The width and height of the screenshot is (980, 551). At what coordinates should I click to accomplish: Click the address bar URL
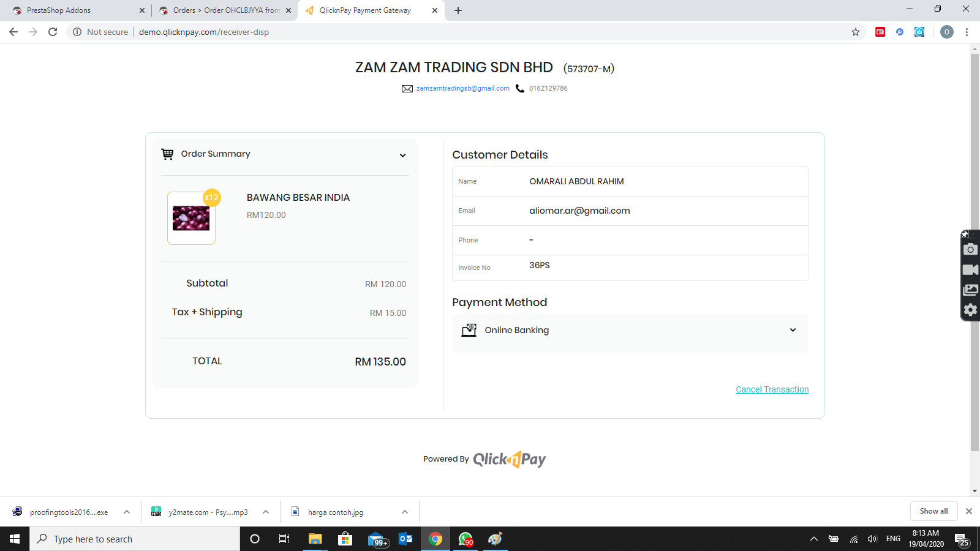(204, 32)
